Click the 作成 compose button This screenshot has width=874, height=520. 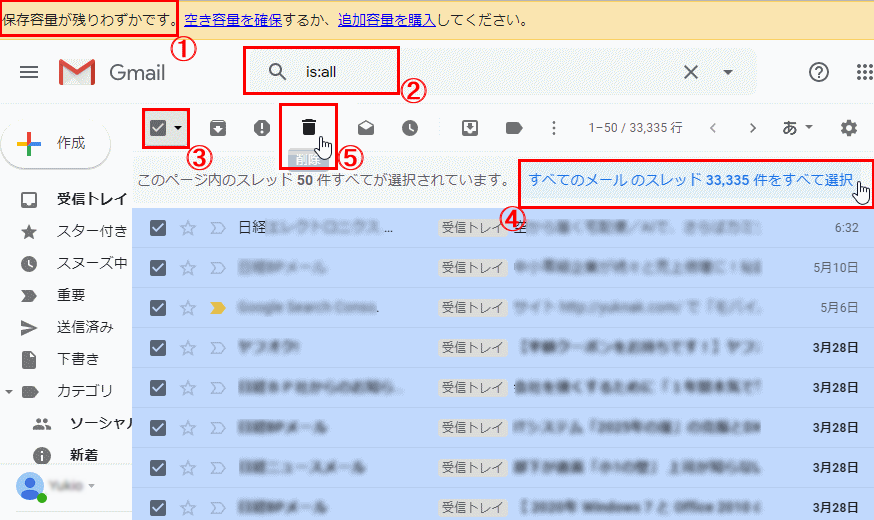(56, 143)
